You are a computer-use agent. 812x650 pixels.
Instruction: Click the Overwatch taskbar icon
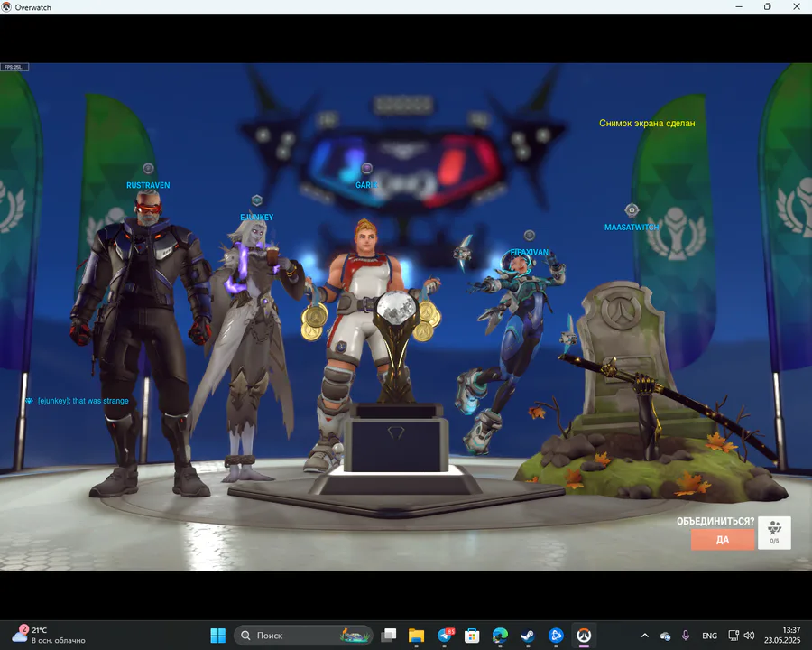point(584,635)
